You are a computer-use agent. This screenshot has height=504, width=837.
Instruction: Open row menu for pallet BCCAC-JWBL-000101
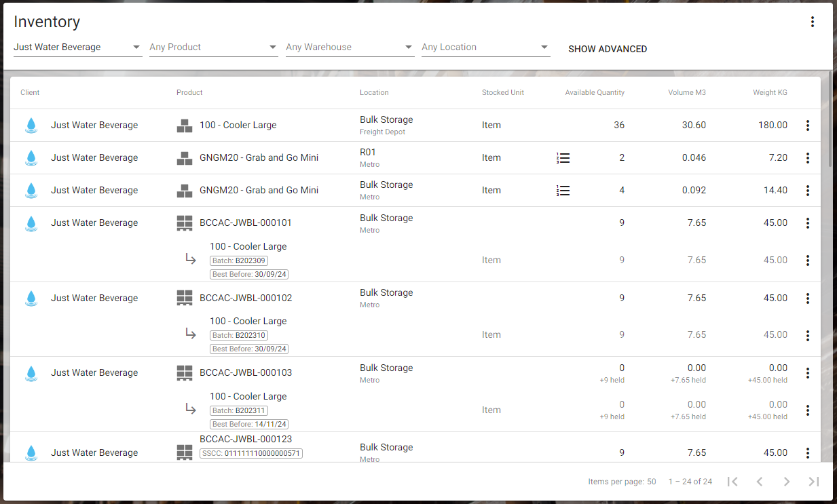[807, 223]
